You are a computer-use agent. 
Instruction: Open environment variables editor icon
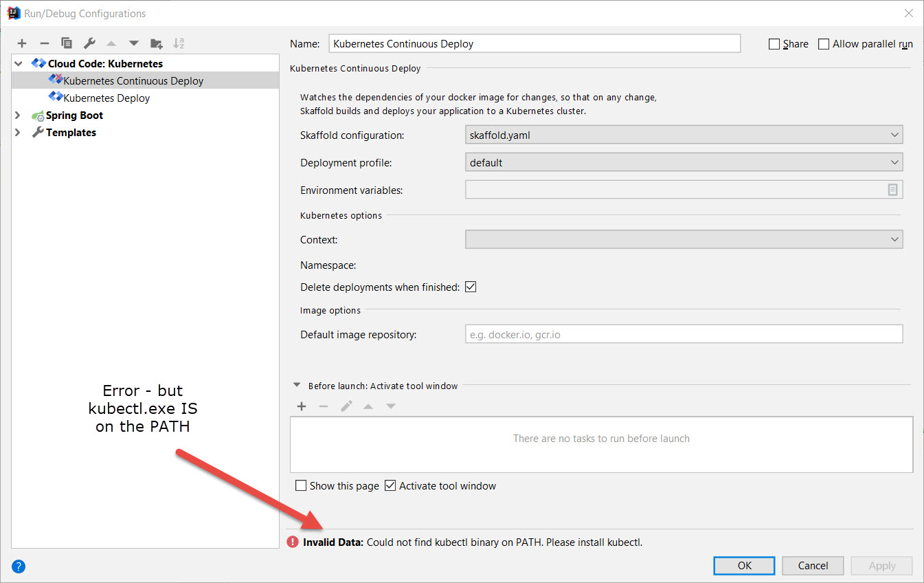click(892, 190)
